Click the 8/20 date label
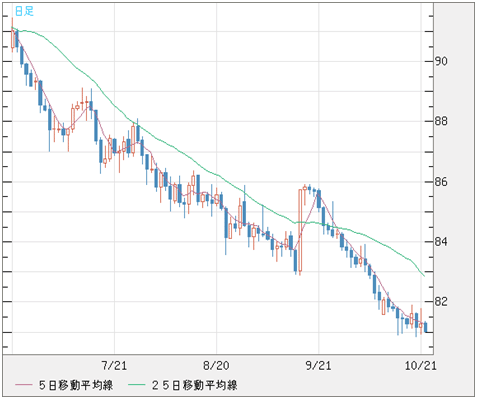This screenshot has height=400, width=478. click(x=216, y=366)
